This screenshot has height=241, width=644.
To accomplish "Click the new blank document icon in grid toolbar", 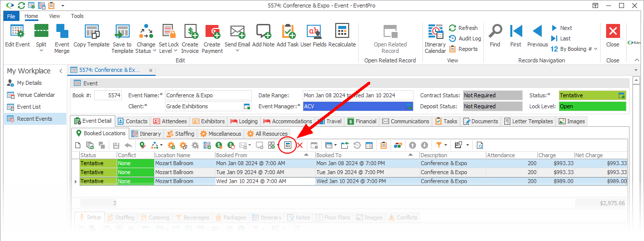I will coord(78,145).
